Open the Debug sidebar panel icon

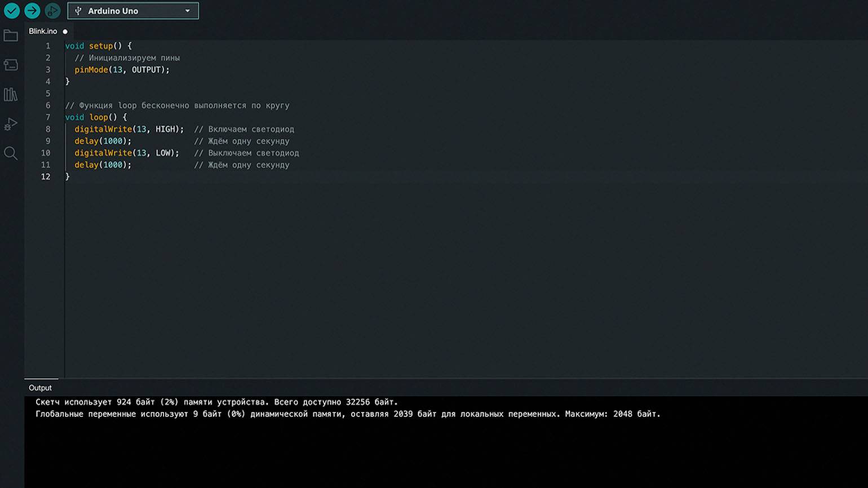click(11, 124)
